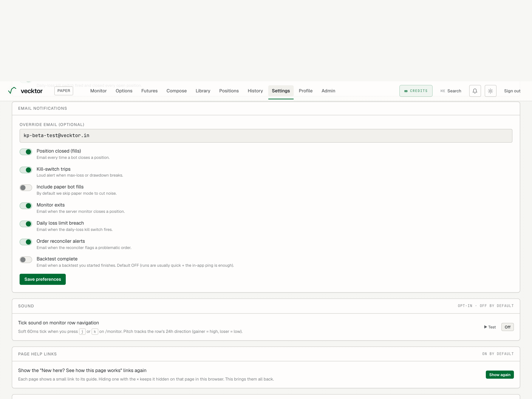Open the Admin tab
532x399 pixels.
(328, 91)
